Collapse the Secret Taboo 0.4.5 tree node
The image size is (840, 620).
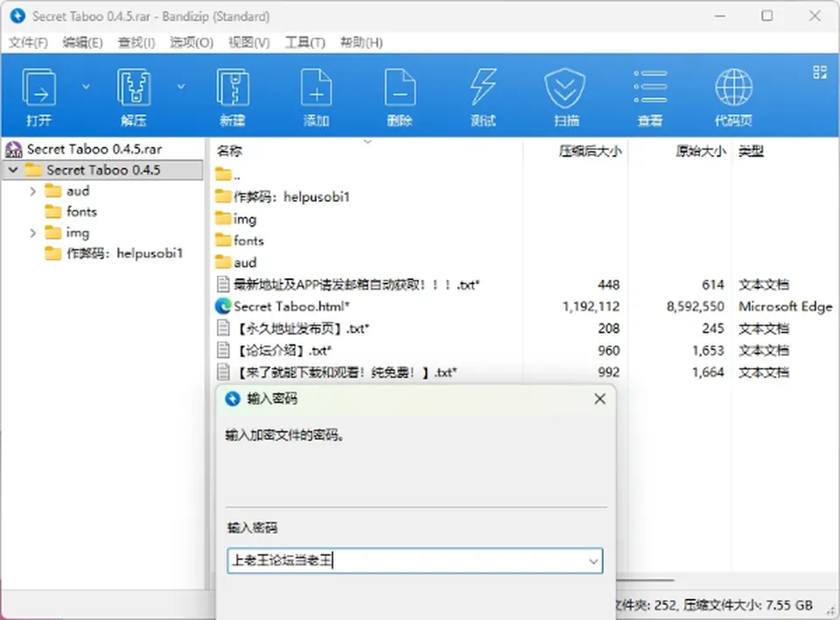[13, 171]
